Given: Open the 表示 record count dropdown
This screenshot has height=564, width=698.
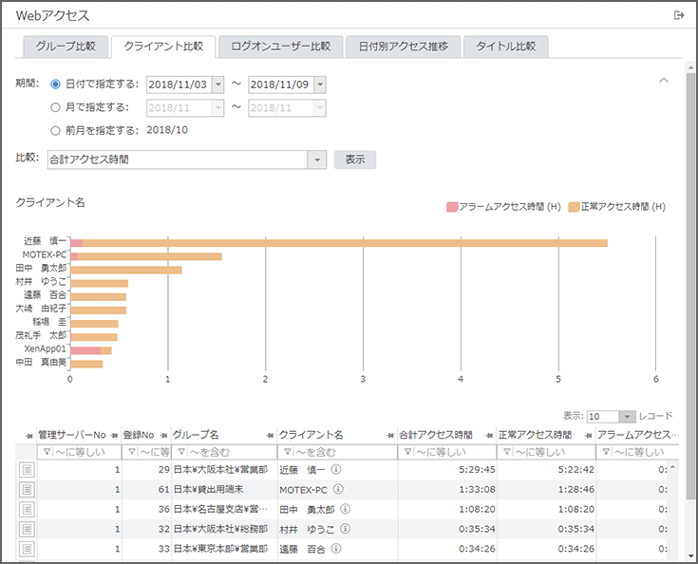Looking at the screenshot, I should (x=627, y=417).
